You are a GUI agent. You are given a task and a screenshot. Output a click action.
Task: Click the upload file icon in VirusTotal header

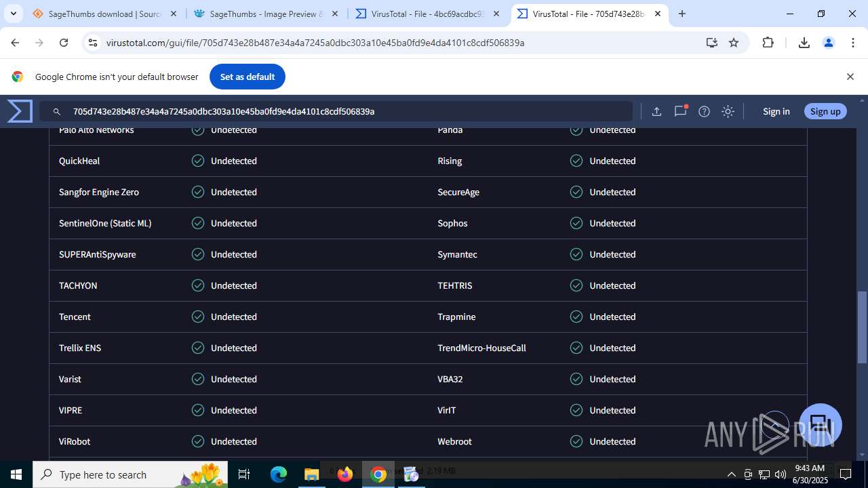656,111
